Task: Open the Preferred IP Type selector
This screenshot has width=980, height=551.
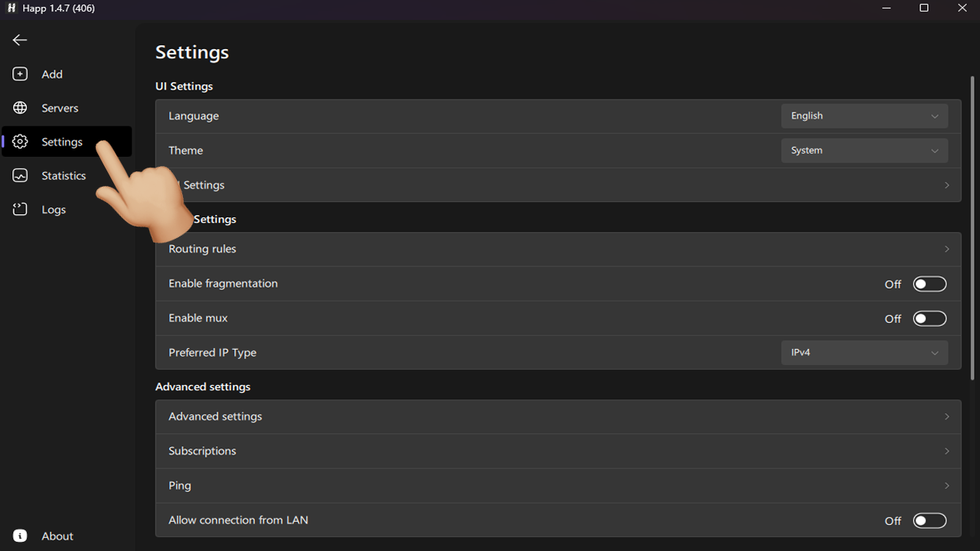Action: click(864, 352)
